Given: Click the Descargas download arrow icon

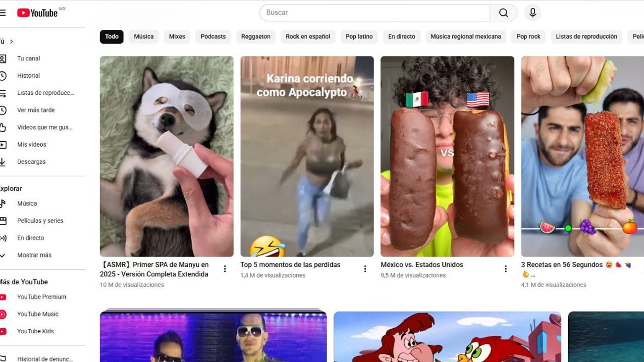Looking at the screenshot, I should 2,162.
